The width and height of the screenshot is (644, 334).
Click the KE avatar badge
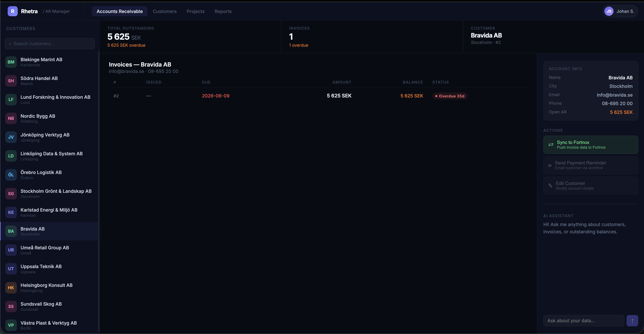[x=11, y=212]
